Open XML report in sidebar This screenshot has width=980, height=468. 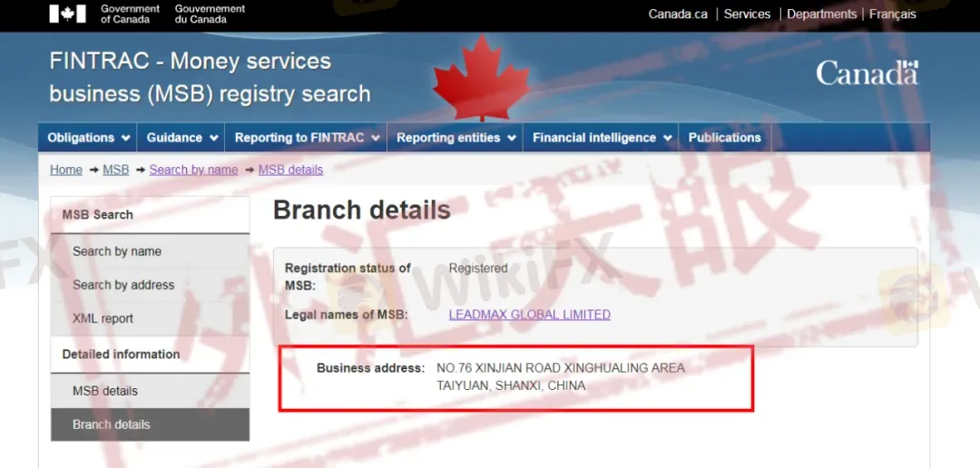coord(150,318)
